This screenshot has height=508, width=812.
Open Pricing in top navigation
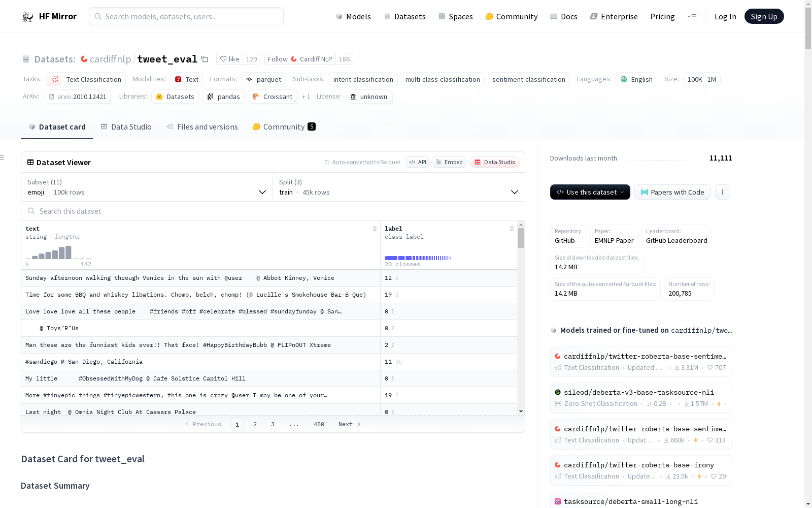662,16
